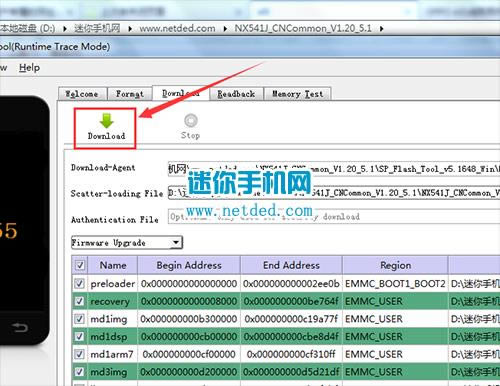Click NX541J_CNCommon_V1.20_5.1 breadcrumb folder

[303, 29]
